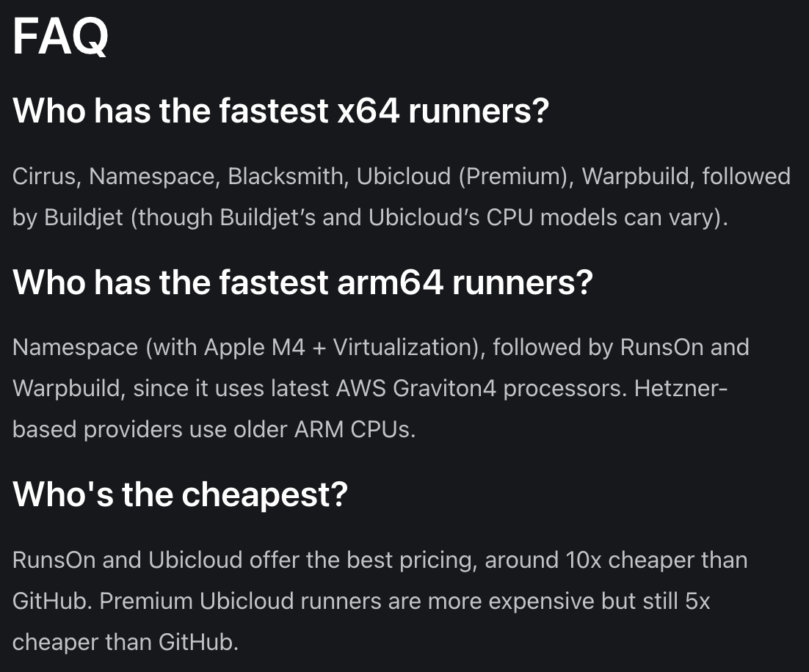Click the word 'Hetzner-' in the arm64 answer
The height and width of the screenshot is (672, 809).
coord(681,388)
